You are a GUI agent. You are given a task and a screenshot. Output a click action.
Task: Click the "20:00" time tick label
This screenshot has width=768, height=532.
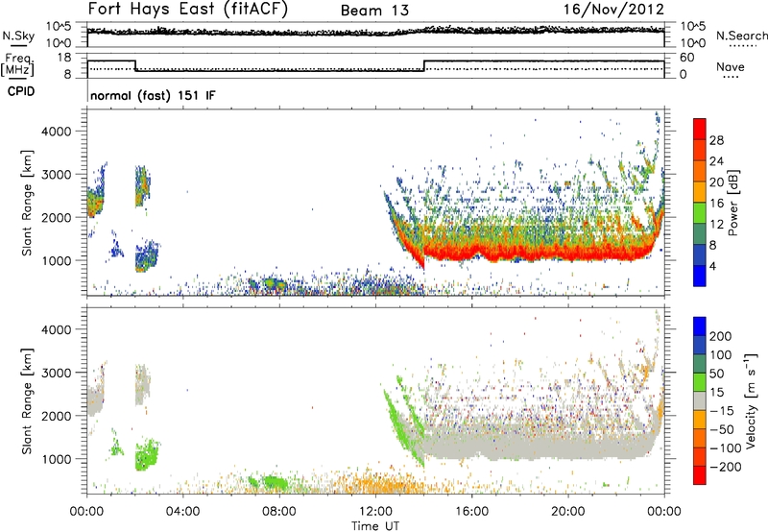568,512
